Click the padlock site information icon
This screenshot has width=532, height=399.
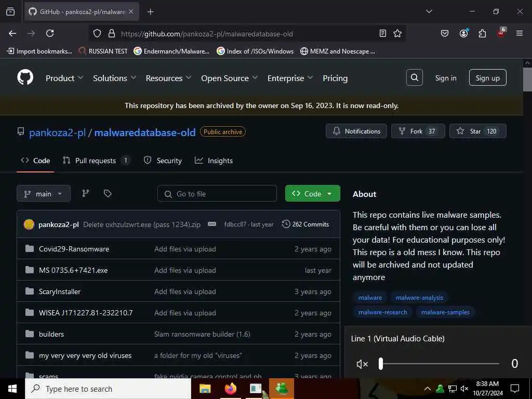(111, 33)
